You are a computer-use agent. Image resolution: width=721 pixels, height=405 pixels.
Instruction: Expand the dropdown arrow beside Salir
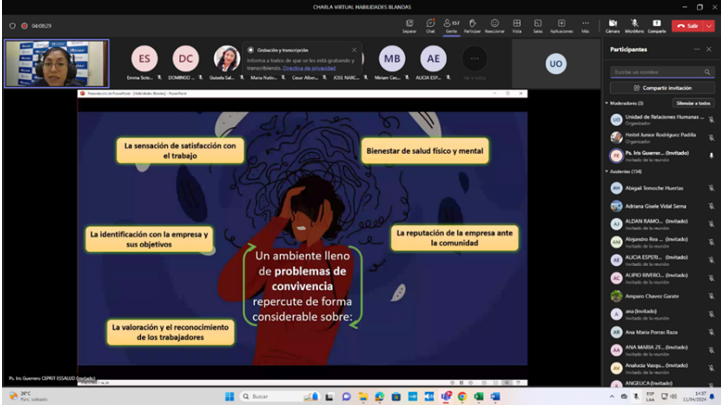[x=709, y=26]
